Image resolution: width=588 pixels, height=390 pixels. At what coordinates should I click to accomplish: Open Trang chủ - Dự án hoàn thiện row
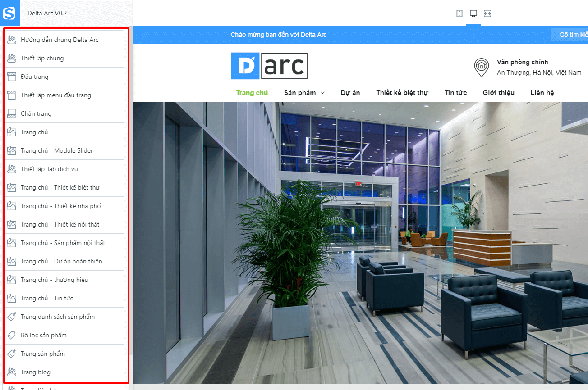pyautogui.click(x=64, y=261)
